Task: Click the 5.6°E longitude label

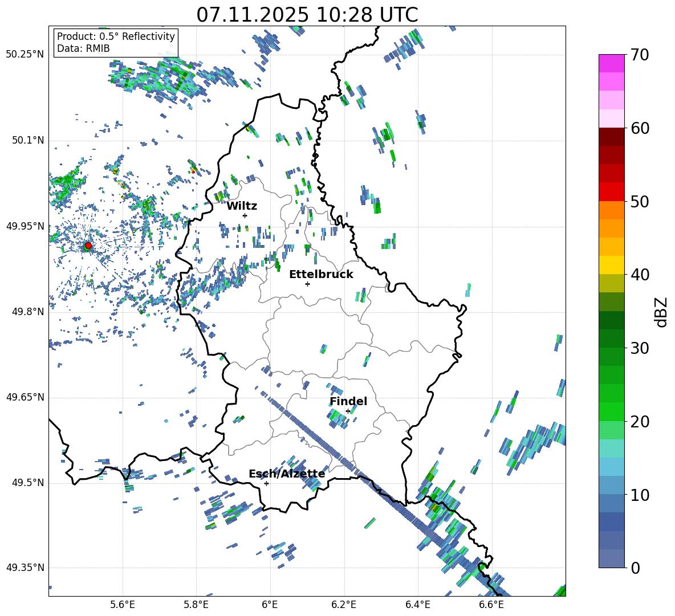Action: [123, 605]
